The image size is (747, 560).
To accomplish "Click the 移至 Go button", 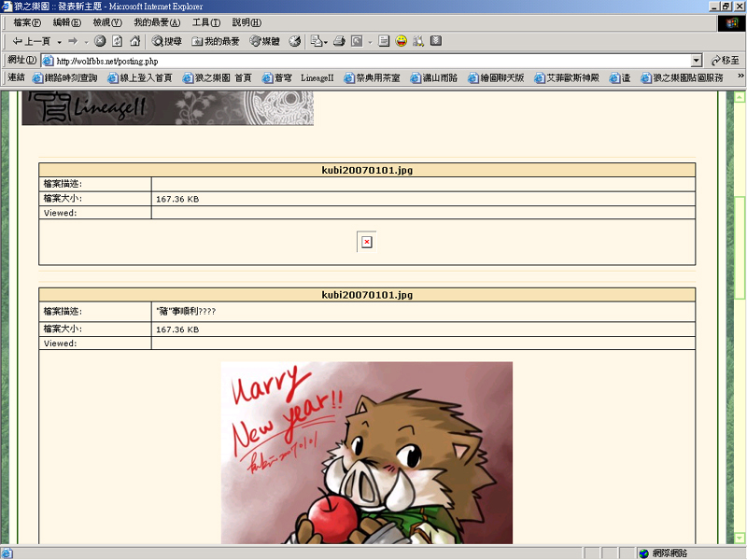I will (725, 61).
